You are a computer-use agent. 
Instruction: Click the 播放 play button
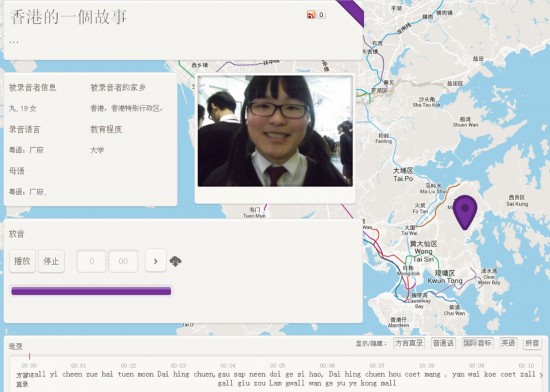tap(22, 261)
